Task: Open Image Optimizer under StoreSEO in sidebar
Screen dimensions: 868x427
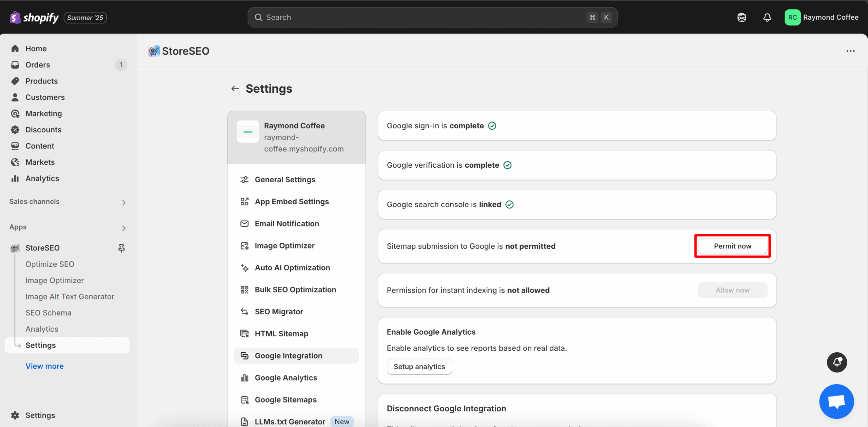Action: point(55,280)
